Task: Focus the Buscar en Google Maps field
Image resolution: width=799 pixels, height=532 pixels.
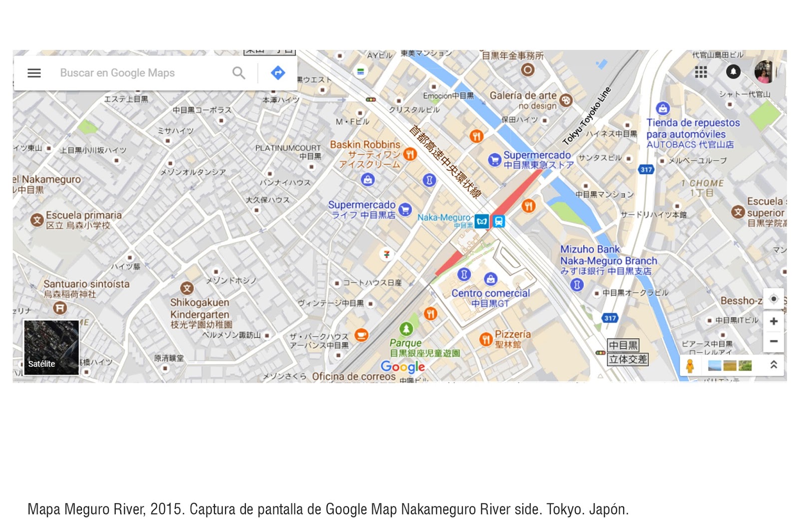Action: click(117, 73)
